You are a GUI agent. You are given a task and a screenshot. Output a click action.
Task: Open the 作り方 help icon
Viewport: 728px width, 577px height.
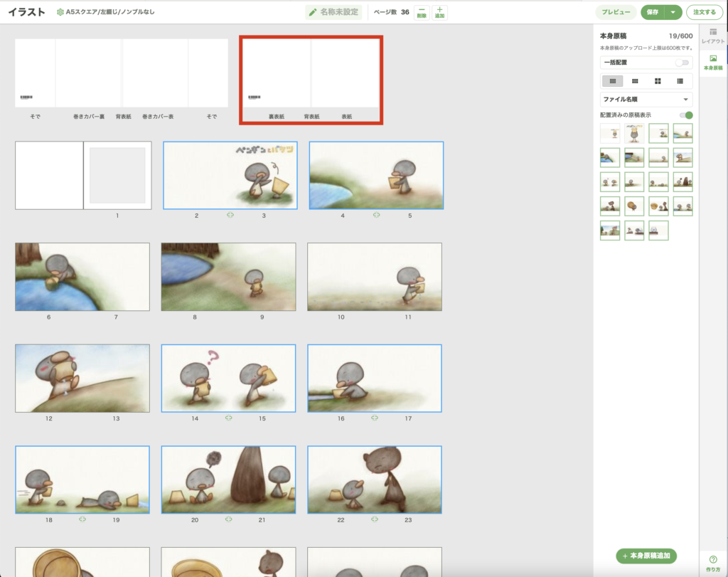tap(713, 563)
